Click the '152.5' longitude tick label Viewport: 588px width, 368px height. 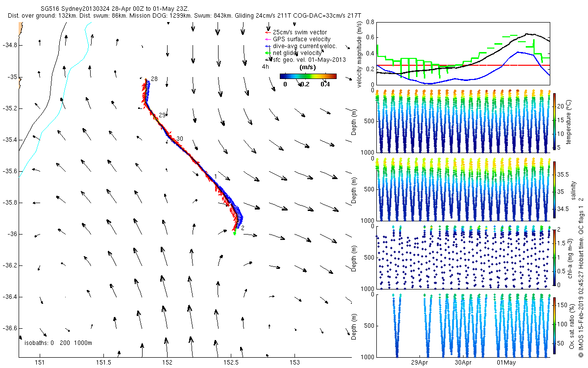click(231, 363)
